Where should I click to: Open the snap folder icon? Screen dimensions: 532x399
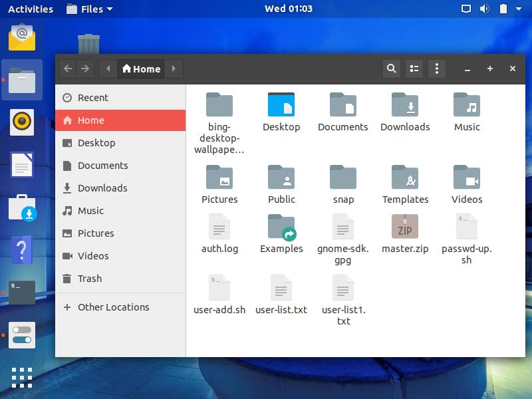(342, 177)
